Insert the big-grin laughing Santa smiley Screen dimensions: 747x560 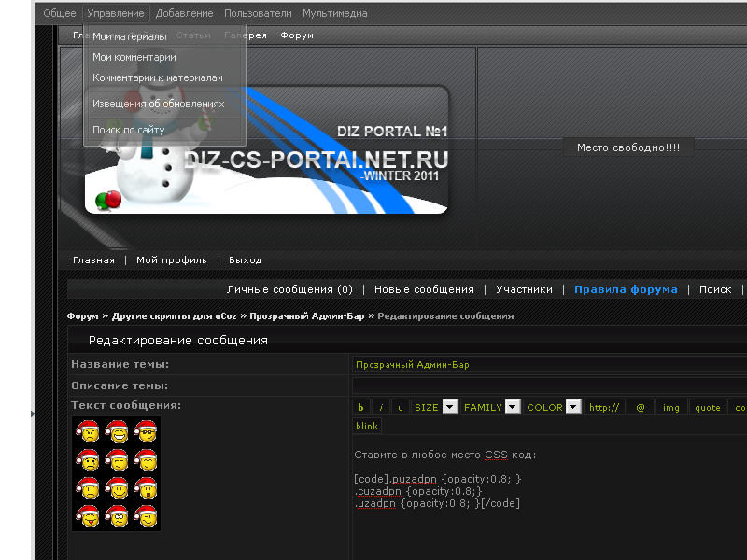118,431
